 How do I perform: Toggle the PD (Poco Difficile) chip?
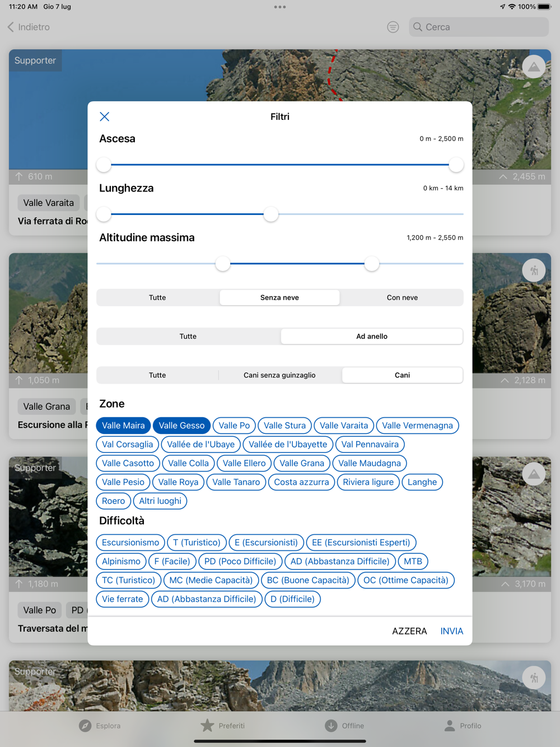[x=240, y=562]
